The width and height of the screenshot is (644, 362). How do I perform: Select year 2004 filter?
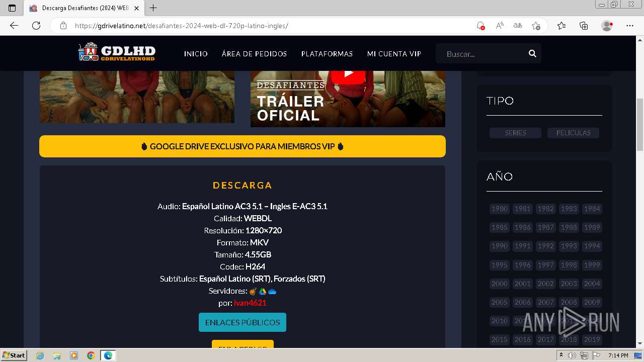(592, 284)
